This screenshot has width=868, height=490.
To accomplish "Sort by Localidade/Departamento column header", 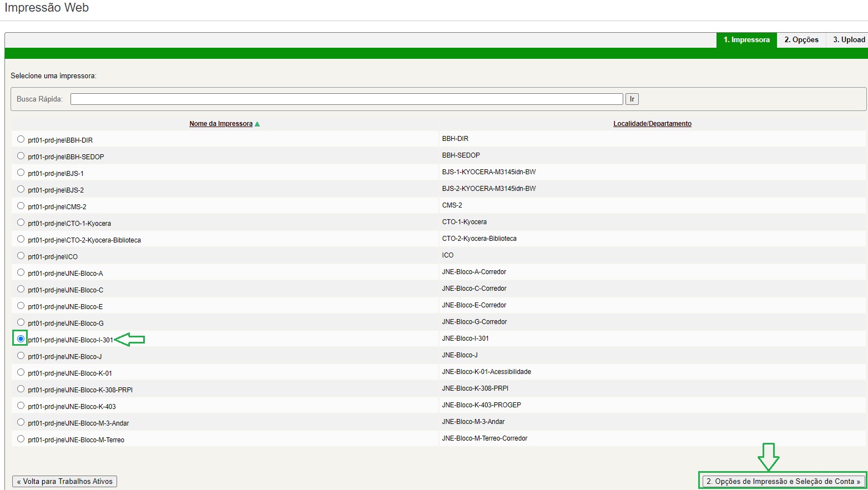I will click(x=652, y=124).
